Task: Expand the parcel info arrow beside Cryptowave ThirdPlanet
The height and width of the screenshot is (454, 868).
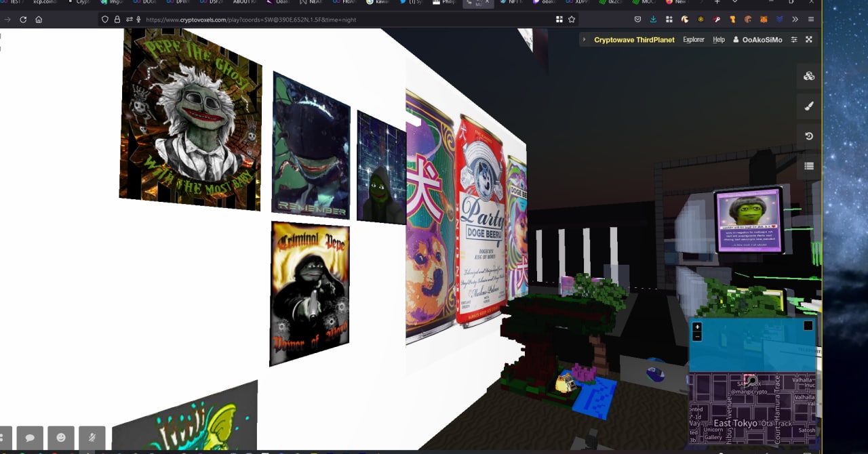Action: [585, 40]
